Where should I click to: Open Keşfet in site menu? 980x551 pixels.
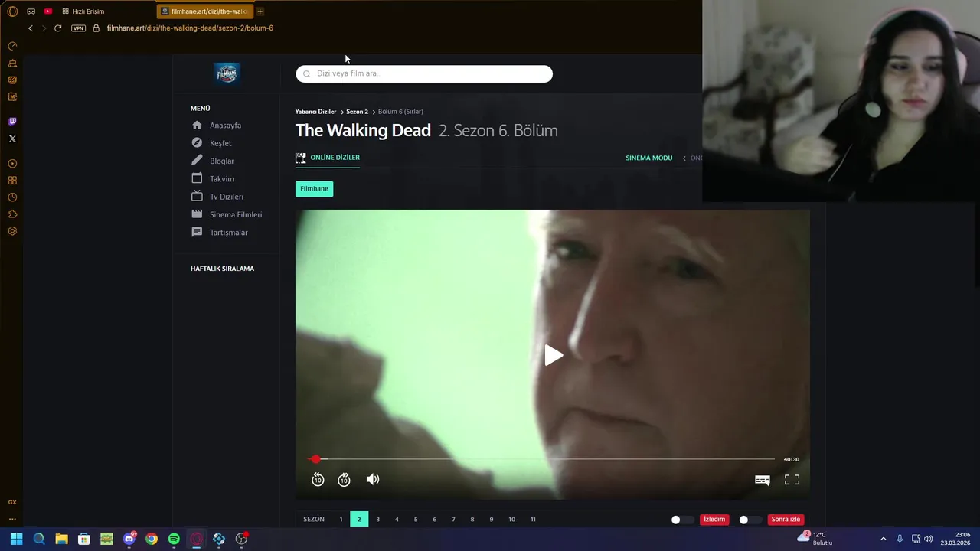click(220, 143)
